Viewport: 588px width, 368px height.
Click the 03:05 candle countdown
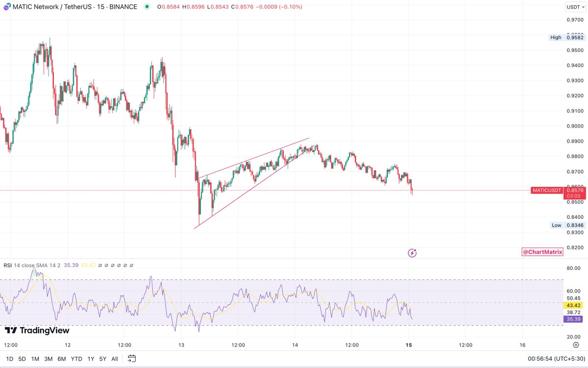[573, 195]
